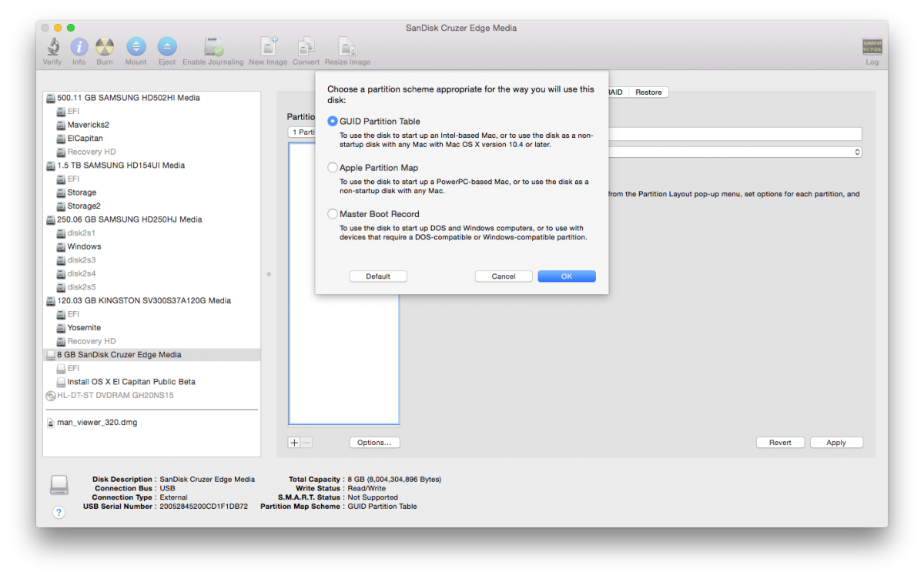The image size is (924, 579).
Task: Select Recovery HD under the ElCapitan volume
Action: pos(152,152)
